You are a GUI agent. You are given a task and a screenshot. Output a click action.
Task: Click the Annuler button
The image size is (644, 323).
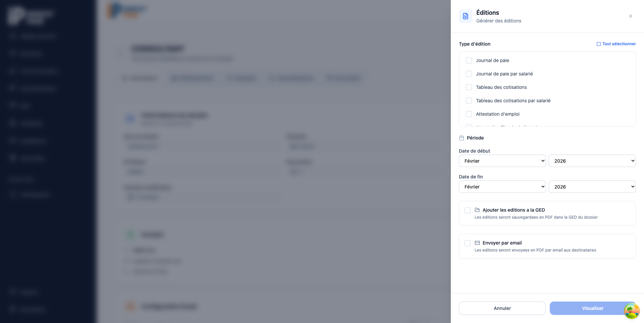click(502, 308)
